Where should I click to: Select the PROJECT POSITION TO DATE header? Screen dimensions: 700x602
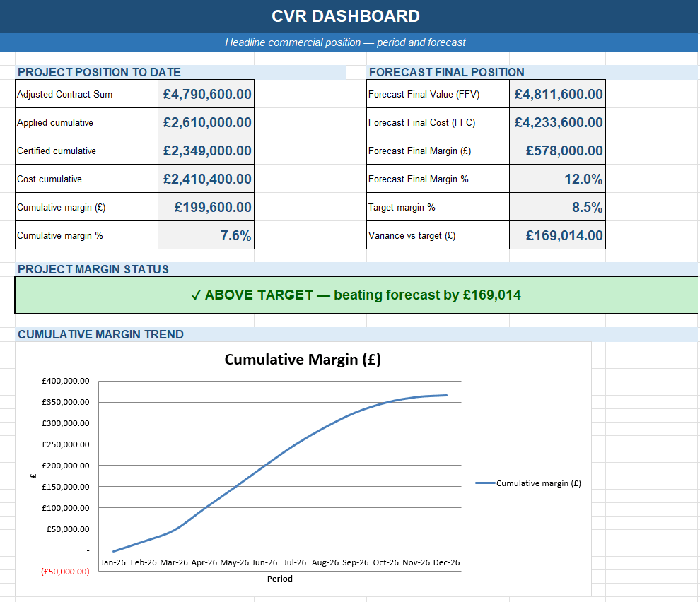coord(180,72)
